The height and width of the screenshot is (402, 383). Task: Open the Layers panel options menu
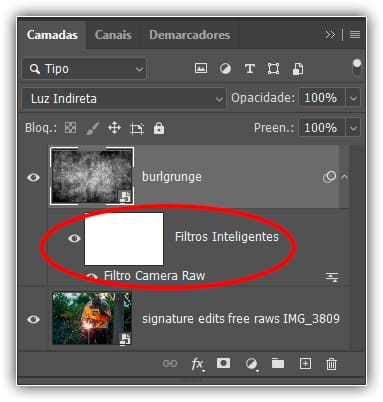tap(355, 35)
